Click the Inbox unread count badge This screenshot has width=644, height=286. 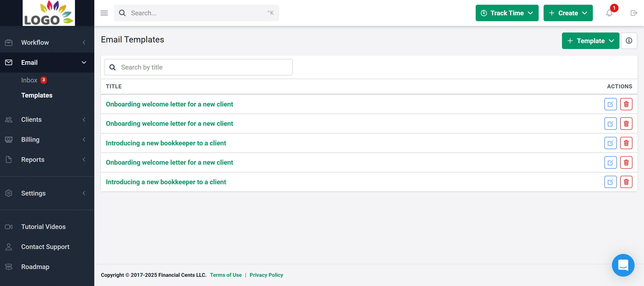click(44, 80)
